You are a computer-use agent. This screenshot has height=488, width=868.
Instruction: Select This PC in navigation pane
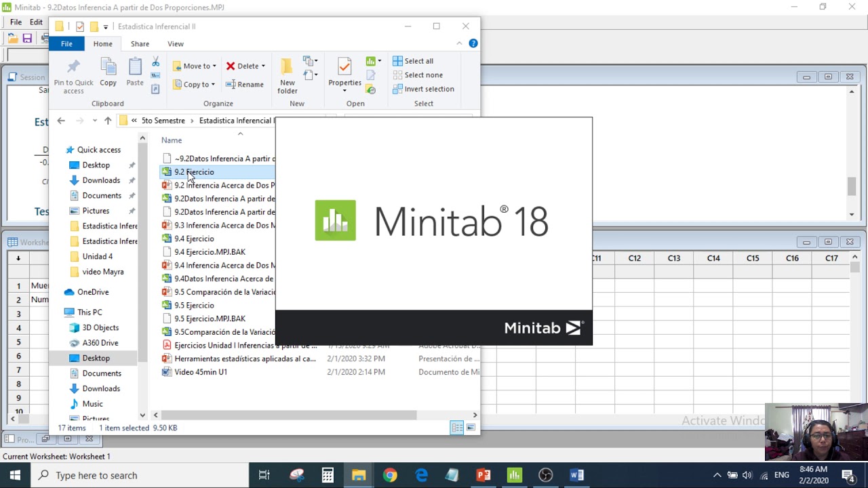(90, 312)
